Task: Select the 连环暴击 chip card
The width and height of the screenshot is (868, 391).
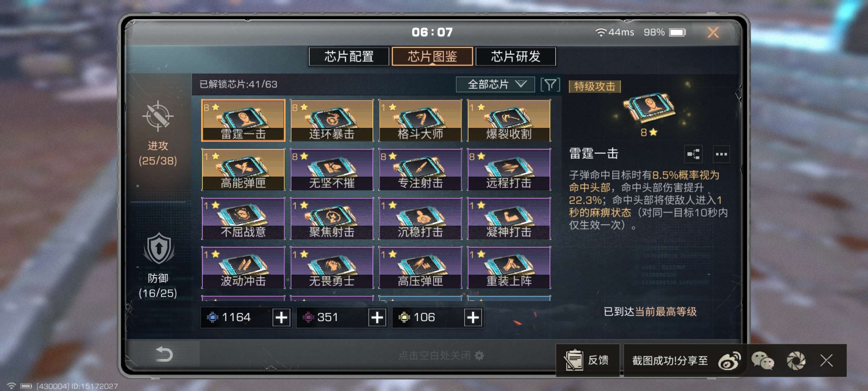Action: click(332, 120)
